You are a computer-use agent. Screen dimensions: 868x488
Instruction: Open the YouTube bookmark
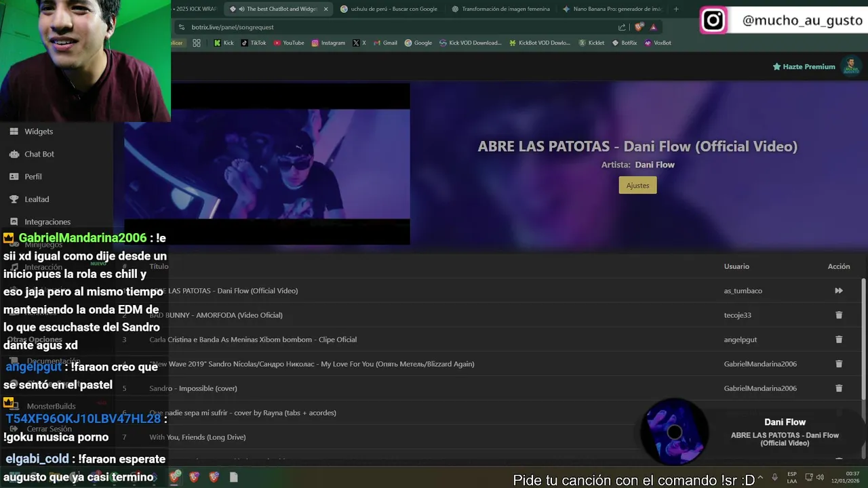[289, 43]
